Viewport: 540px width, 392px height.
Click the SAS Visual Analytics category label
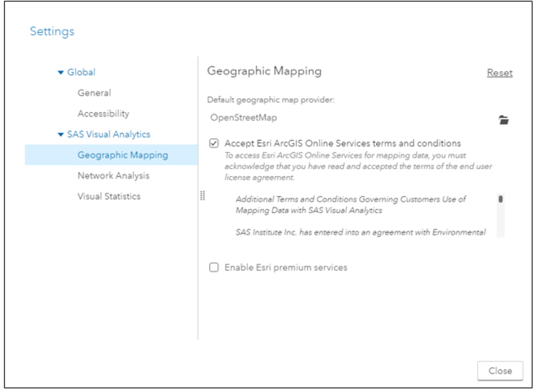point(109,135)
